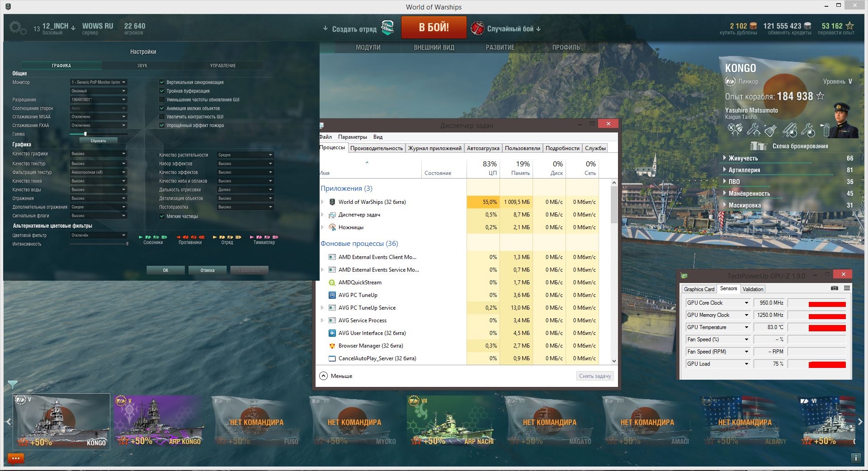
Task: Click the info icon in bottom-right corner
Action: (x=855, y=458)
